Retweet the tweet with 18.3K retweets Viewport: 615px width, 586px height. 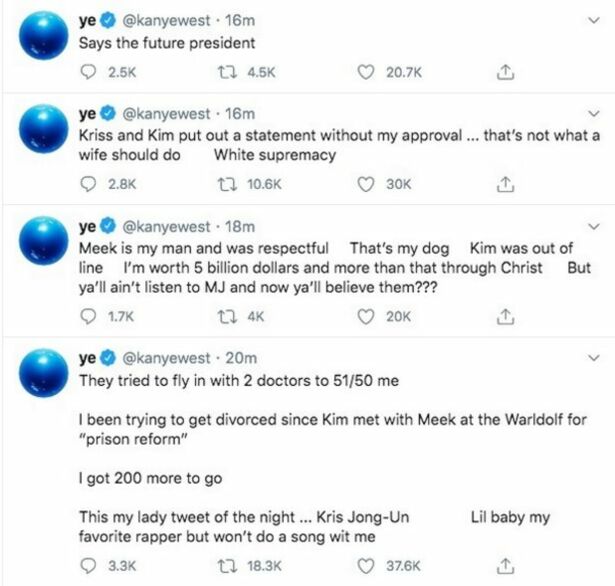(x=227, y=566)
